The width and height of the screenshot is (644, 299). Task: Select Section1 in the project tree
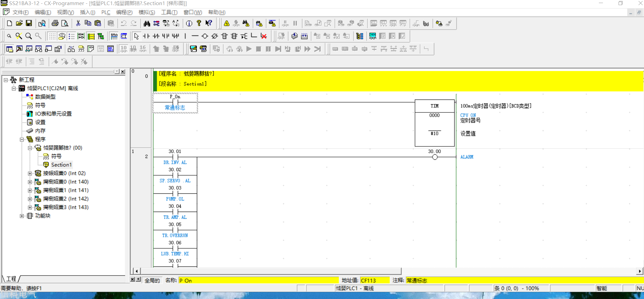point(61,165)
